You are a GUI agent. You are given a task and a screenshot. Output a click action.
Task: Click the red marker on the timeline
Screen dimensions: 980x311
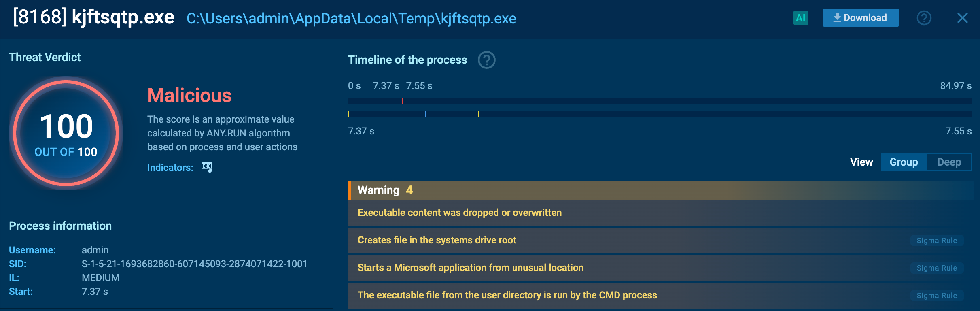pos(403,101)
